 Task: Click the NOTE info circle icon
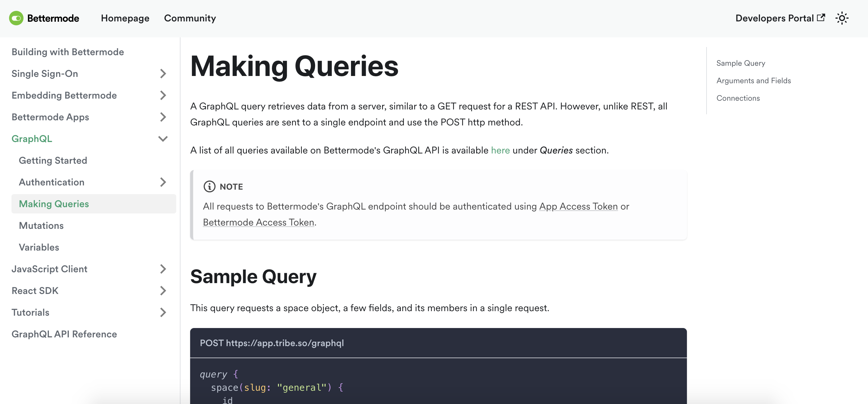tap(209, 187)
